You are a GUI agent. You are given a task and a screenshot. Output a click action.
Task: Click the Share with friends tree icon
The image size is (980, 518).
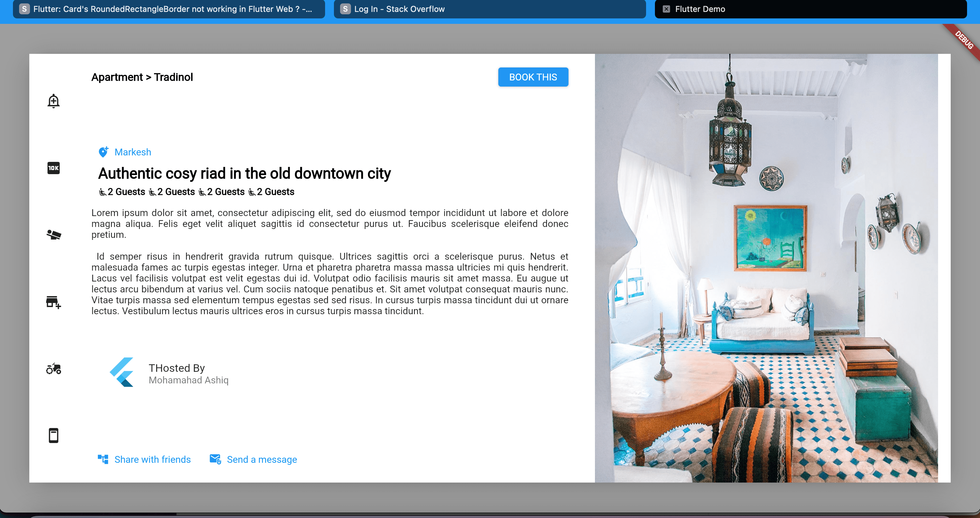click(x=103, y=459)
